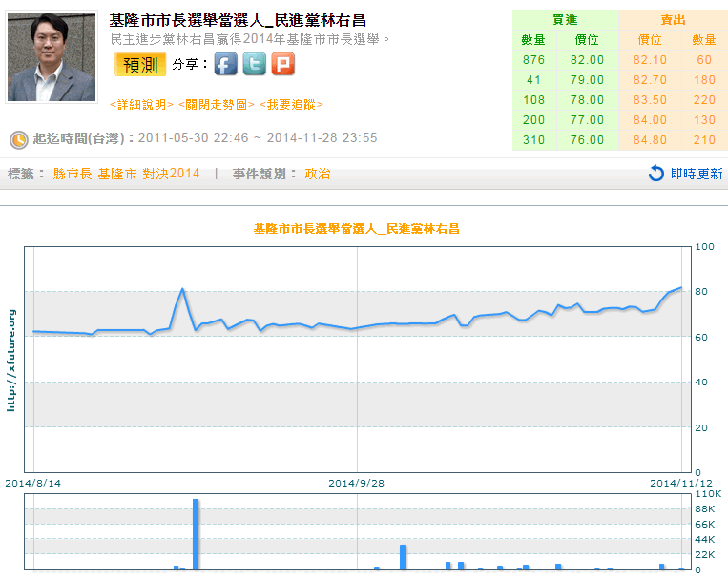
Task: Click the 賣出 column header
Action: pyautogui.click(x=674, y=20)
